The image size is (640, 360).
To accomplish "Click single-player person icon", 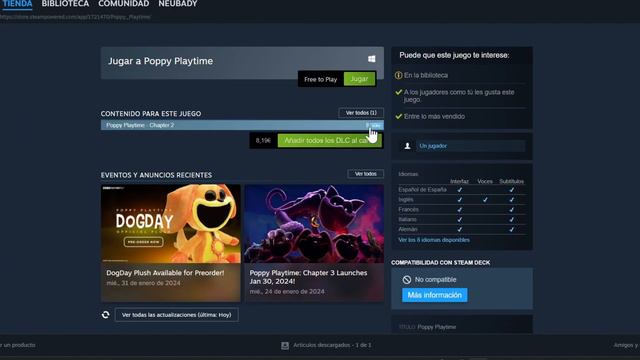I will [x=407, y=146].
